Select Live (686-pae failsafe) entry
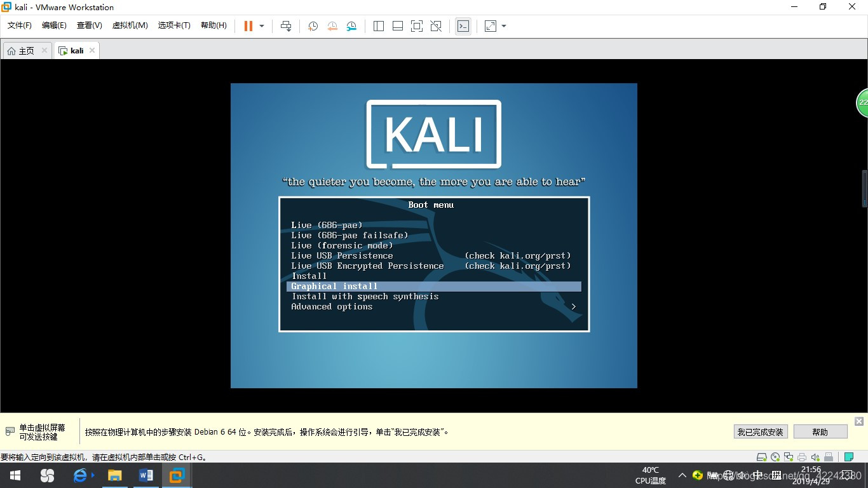Screen dimensions: 868x488 point(349,235)
